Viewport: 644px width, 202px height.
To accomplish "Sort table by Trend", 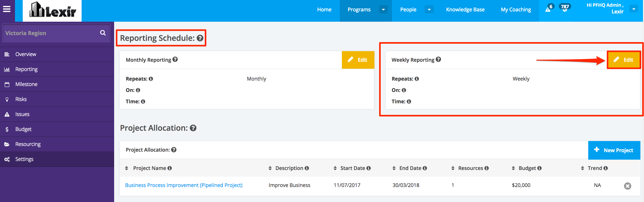I will (583, 168).
